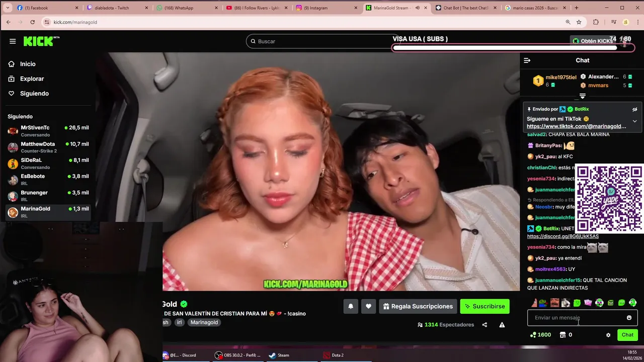Reload the Kick page

coord(33,22)
